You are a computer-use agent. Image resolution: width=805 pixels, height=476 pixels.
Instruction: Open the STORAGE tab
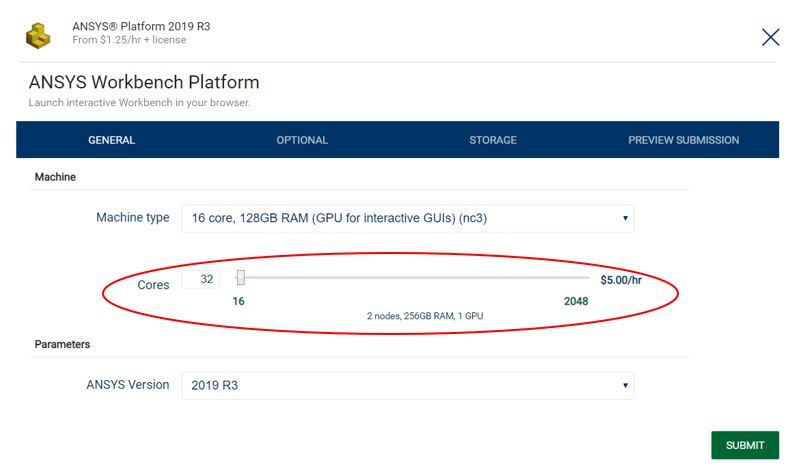[x=493, y=140]
